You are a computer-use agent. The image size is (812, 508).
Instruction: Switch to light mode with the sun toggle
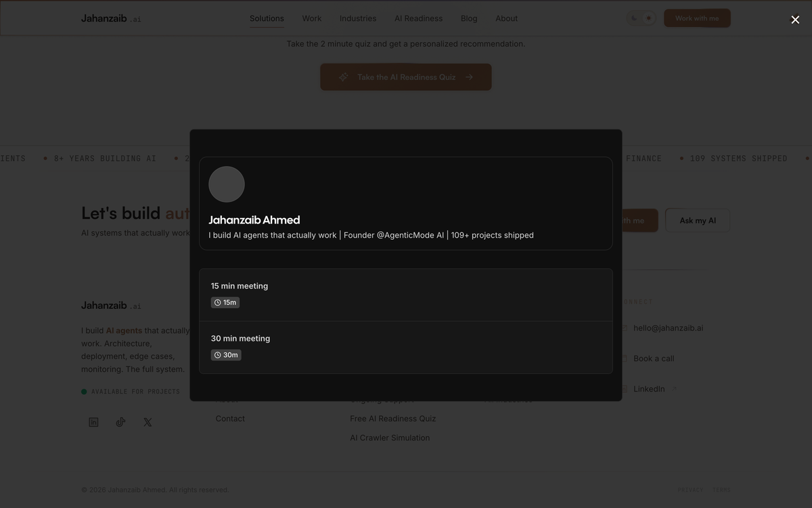[x=649, y=18]
